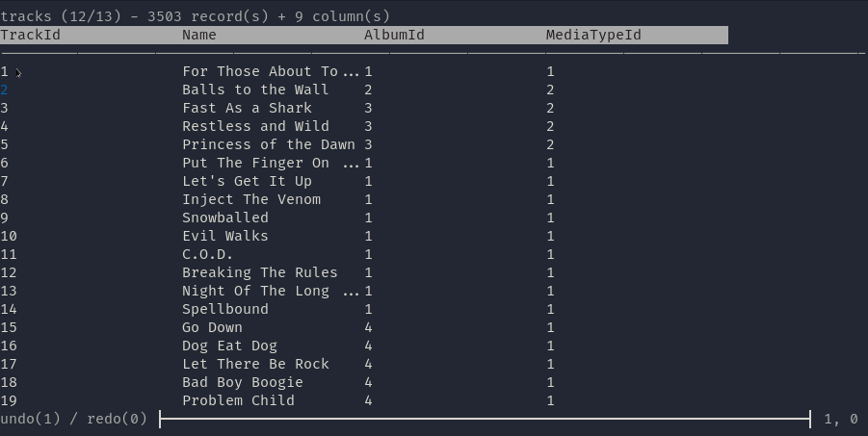Click the Problem Child track name
The height and width of the screenshot is (436, 868).
pos(238,400)
